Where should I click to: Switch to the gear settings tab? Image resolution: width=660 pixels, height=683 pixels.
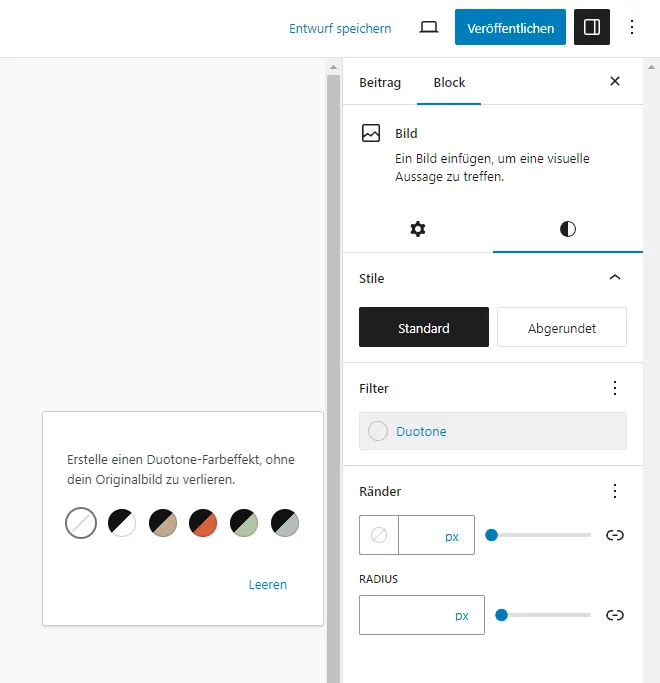point(418,229)
